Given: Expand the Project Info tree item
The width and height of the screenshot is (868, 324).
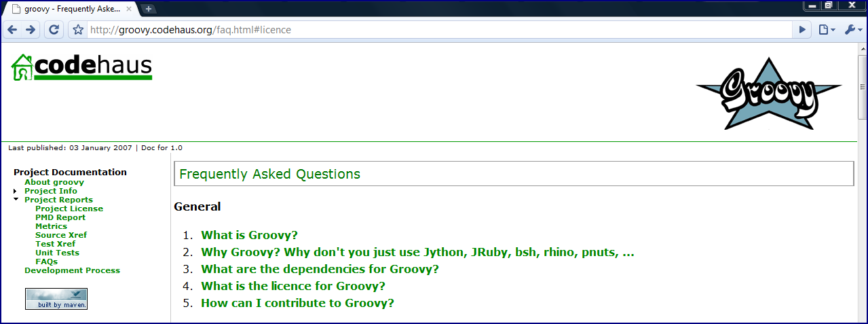Looking at the screenshot, I should click(15, 192).
